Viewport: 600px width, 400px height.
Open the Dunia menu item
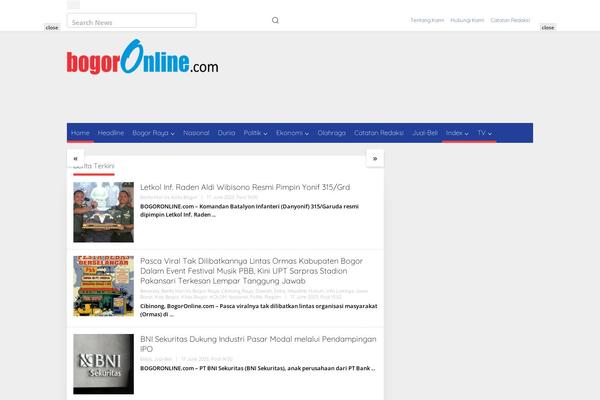(x=226, y=133)
